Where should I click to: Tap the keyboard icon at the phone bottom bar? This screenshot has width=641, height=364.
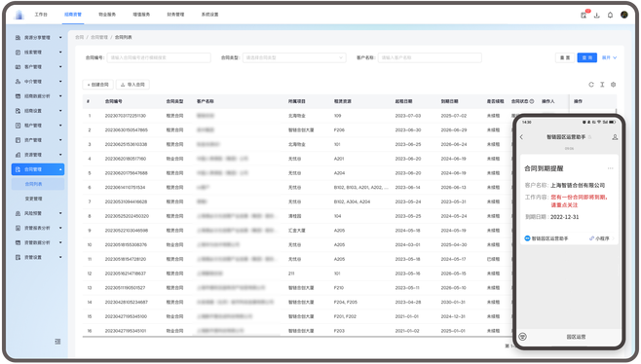pos(523,337)
